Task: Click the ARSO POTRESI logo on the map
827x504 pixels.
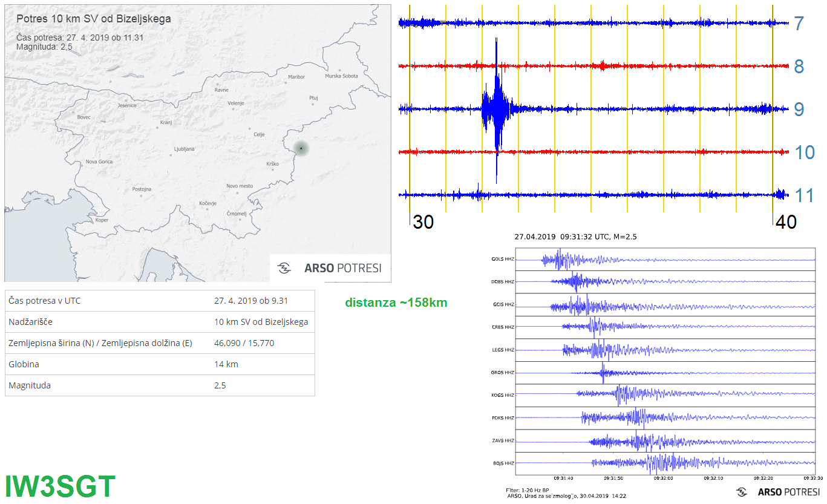Action: (330, 268)
